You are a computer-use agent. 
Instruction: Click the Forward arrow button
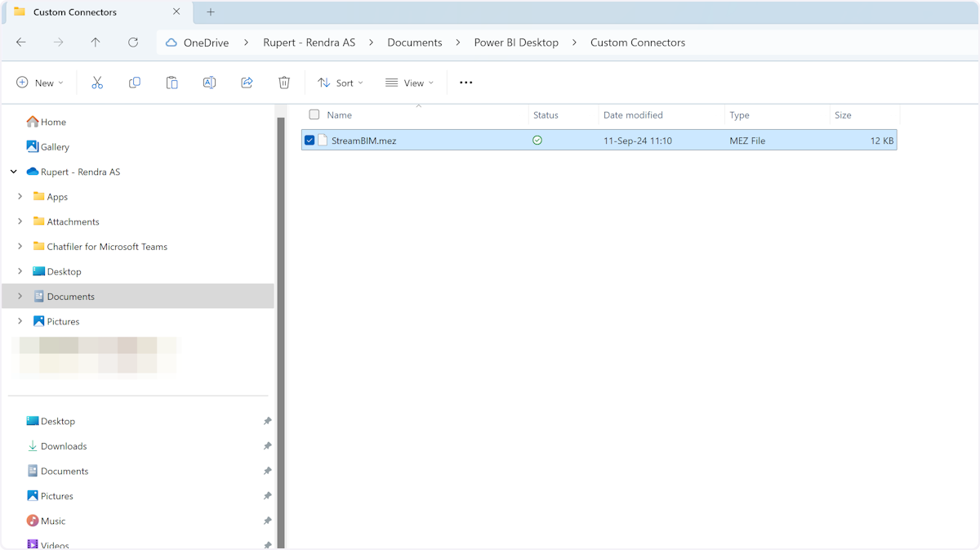pyautogui.click(x=58, y=42)
